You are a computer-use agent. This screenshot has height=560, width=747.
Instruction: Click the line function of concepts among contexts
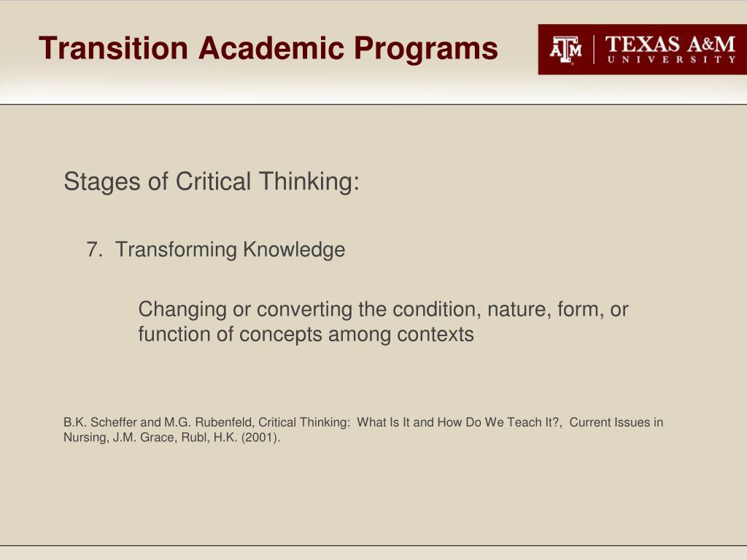tap(306, 334)
